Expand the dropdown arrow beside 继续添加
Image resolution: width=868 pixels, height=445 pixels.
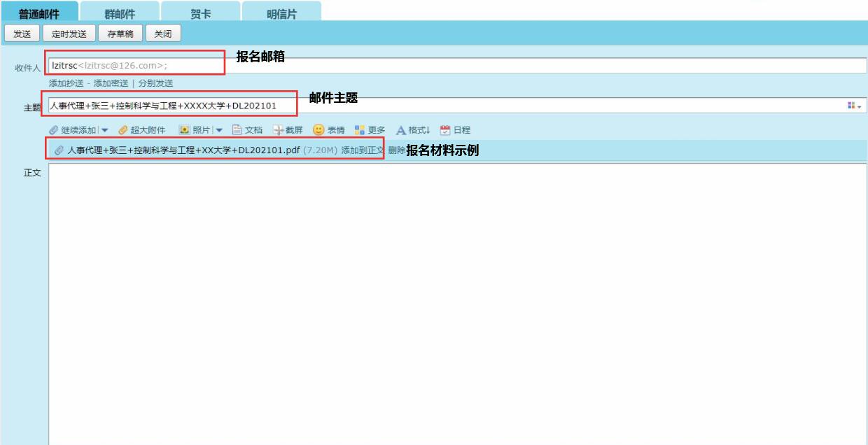104,130
